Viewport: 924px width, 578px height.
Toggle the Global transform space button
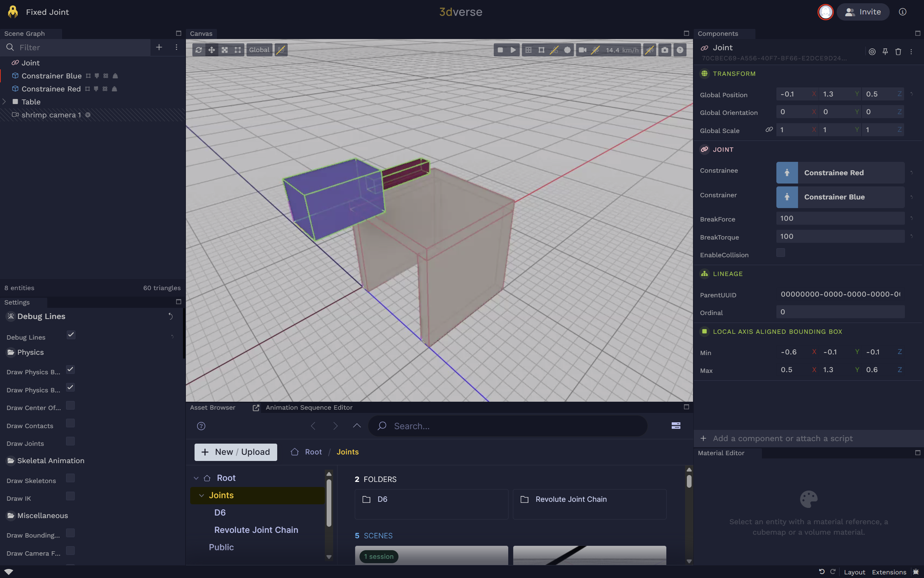click(x=259, y=50)
